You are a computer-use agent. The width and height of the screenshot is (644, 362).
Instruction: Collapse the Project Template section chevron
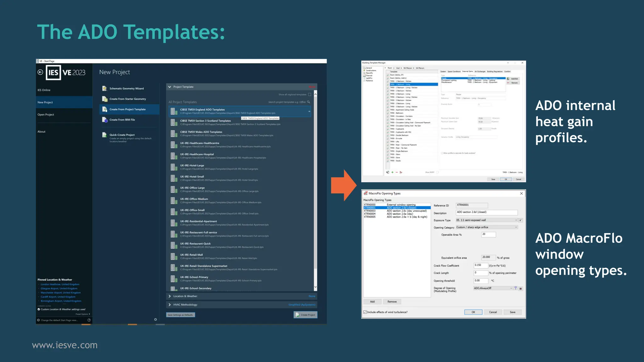point(170,87)
